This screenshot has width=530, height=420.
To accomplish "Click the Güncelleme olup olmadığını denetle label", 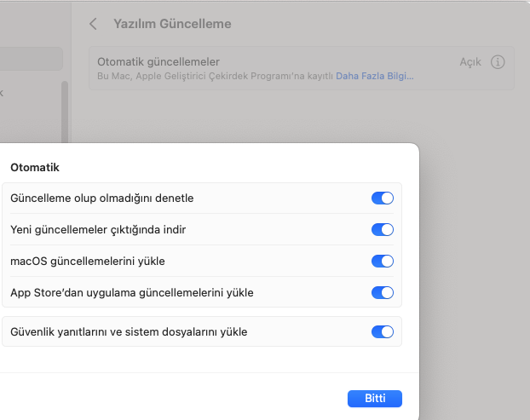I will click(102, 198).
